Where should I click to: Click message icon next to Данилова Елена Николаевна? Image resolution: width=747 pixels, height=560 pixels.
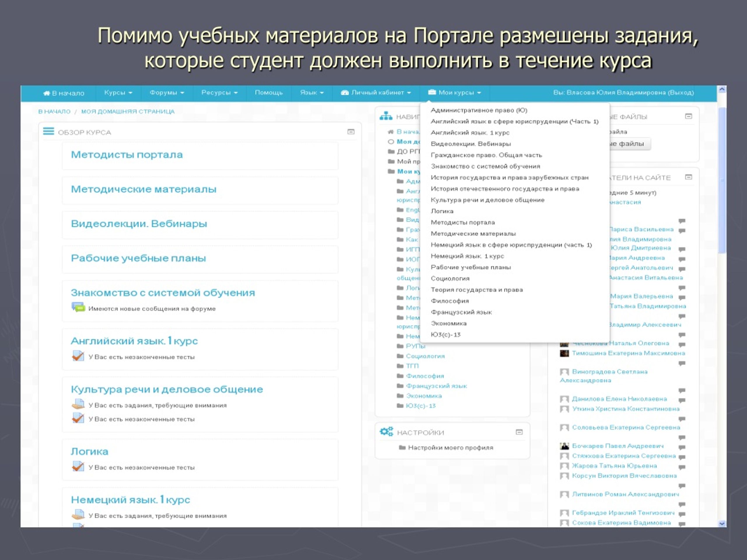[x=682, y=401]
